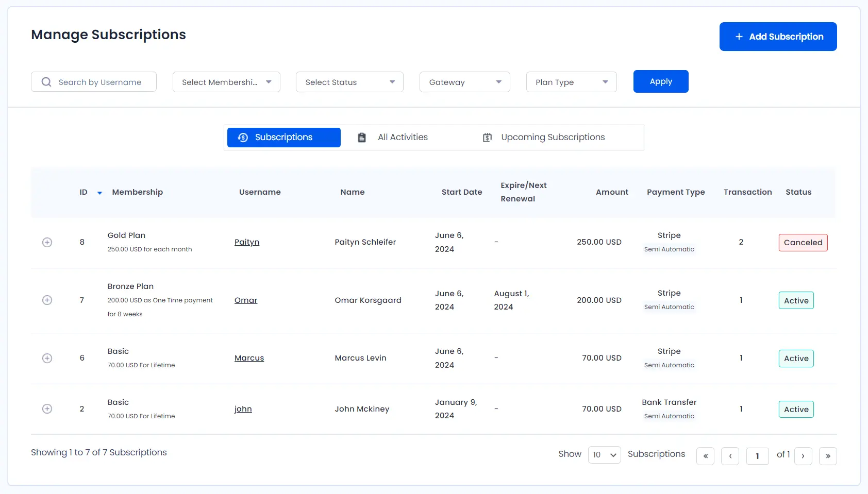Image resolution: width=868 pixels, height=494 pixels.
Task: Click the Expire/Next Renewal column header
Action: 524,192
